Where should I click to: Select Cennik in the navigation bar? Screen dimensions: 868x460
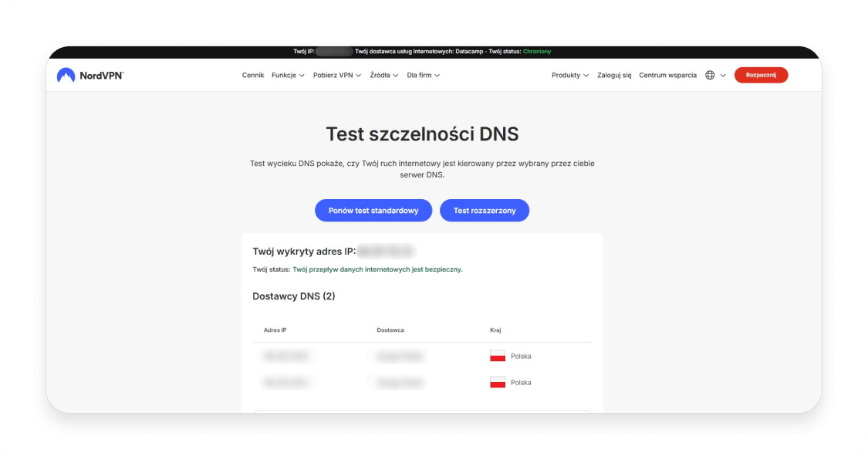click(x=252, y=75)
